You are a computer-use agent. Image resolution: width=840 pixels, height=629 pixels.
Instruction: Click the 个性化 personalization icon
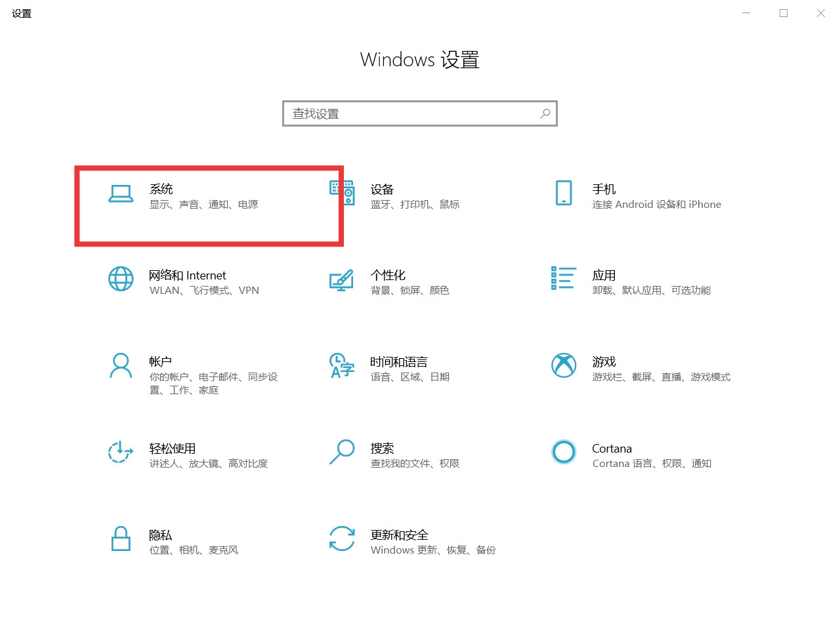tap(341, 280)
